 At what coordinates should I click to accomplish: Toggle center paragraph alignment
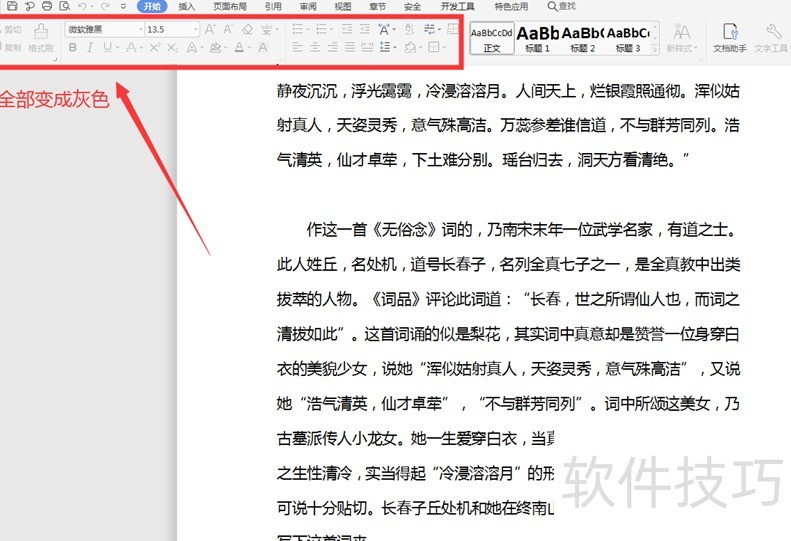pyautogui.click(x=315, y=47)
